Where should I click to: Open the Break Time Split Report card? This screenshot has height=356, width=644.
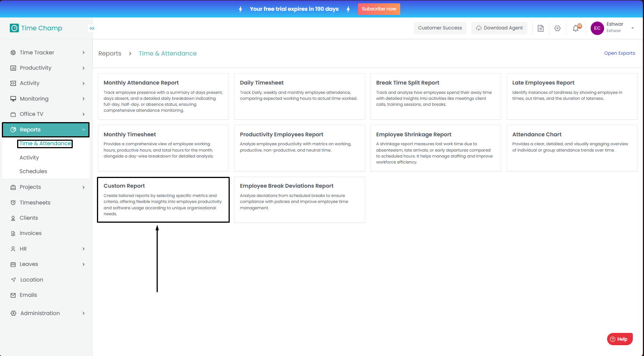point(436,96)
